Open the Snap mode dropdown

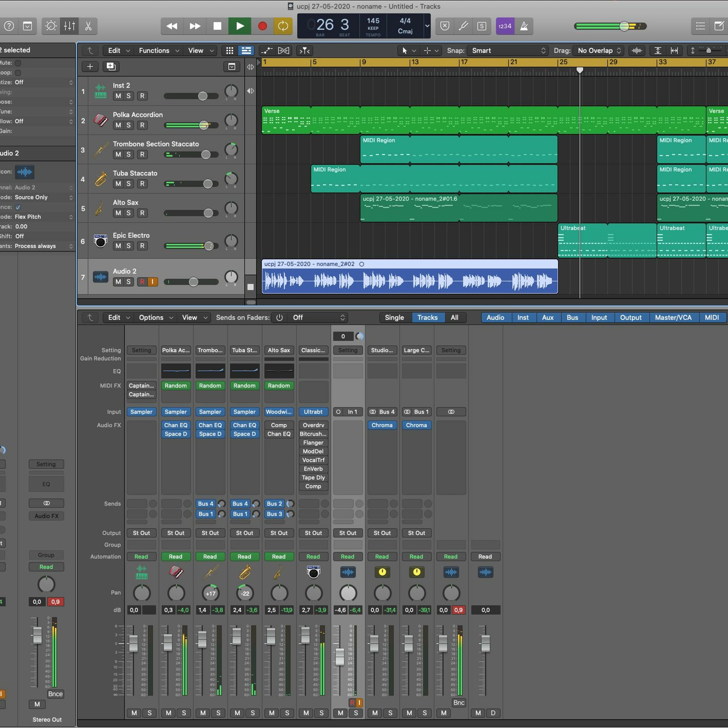coord(507,50)
